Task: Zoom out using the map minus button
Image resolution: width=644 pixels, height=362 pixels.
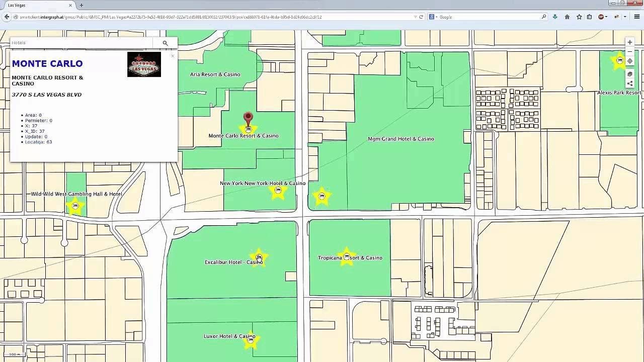Action: (629, 52)
